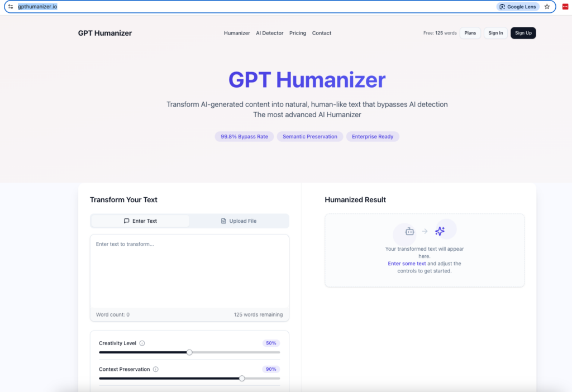Follow the 'Enter some text' link
Viewport: 572px width, 392px height.
pos(407,264)
